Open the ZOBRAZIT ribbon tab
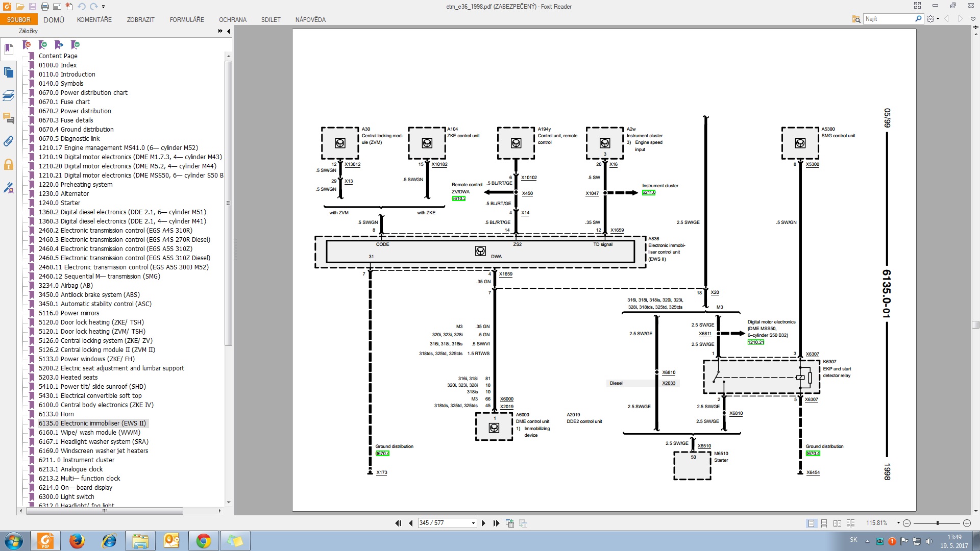This screenshot has width=980, height=551. [x=140, y=20]
